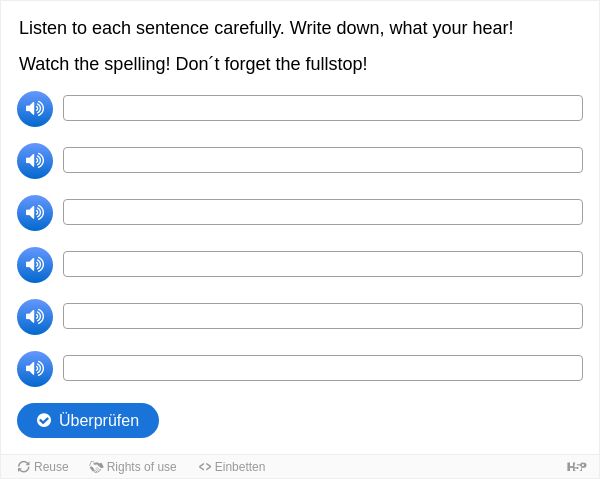
Task: Focus the third sentence input box
Action: pyautogui.click(x=323, y=212)
